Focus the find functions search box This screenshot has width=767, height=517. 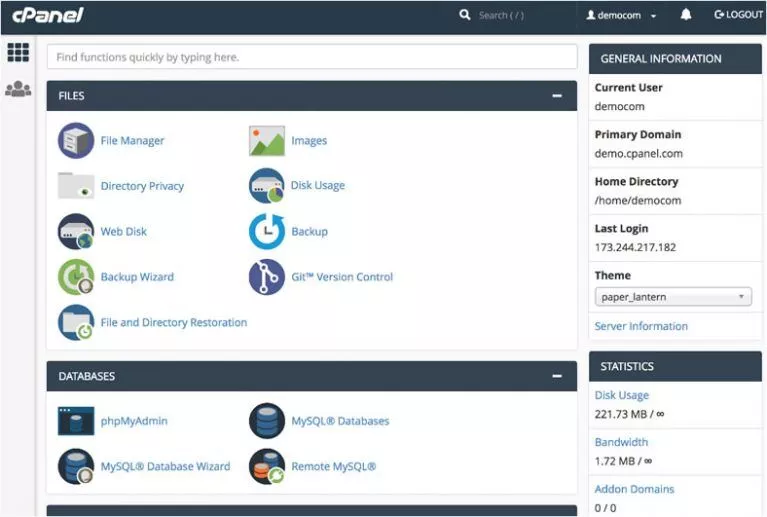click(x=312, y=57)
